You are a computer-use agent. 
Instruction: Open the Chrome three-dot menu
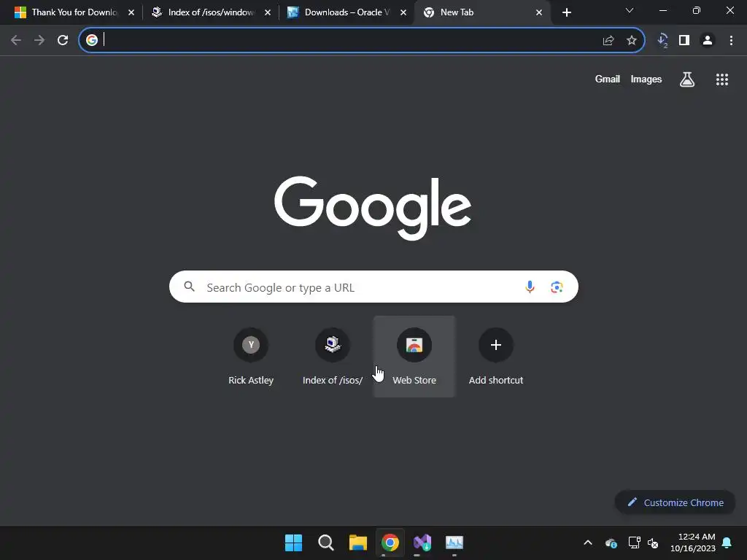[731, 41]
